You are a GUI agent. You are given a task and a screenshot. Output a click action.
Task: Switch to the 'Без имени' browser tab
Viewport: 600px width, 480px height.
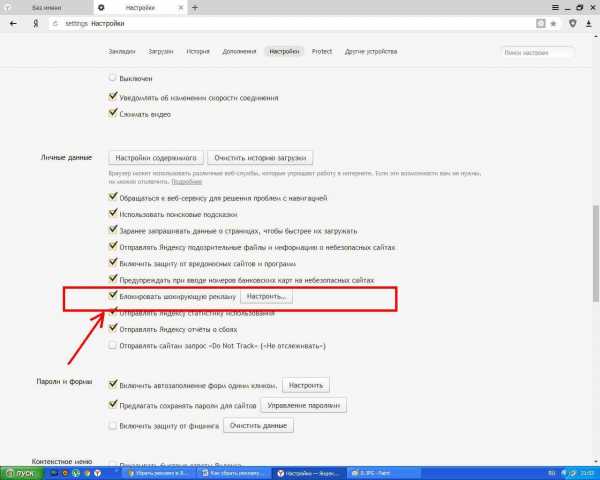coord(46,8)
